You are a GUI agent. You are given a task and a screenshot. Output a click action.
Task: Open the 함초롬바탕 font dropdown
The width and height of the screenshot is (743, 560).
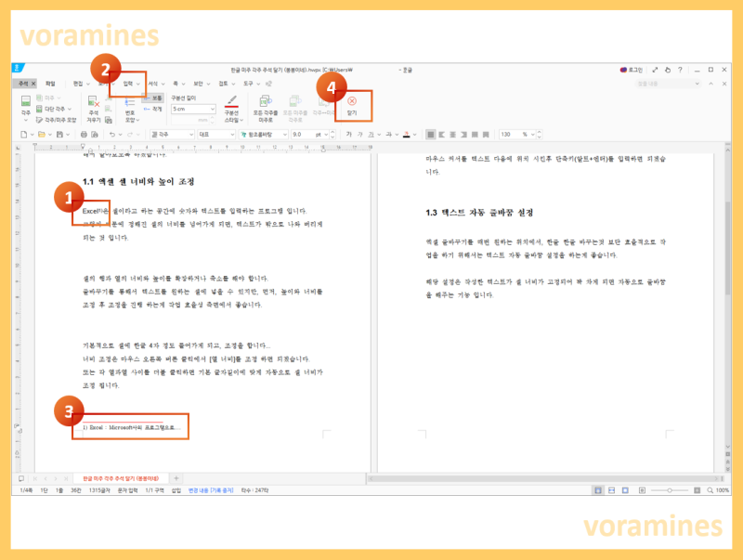click(264, 135)
